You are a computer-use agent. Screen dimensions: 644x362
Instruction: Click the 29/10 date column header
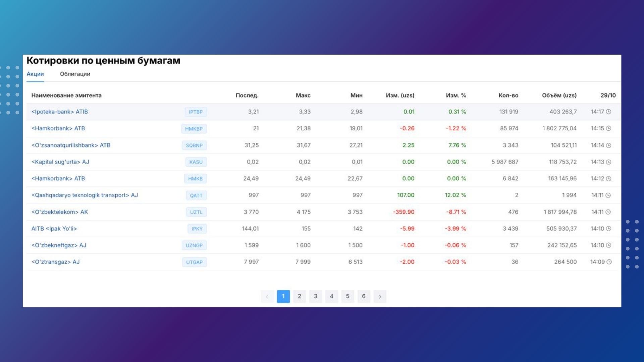point(608,95)
